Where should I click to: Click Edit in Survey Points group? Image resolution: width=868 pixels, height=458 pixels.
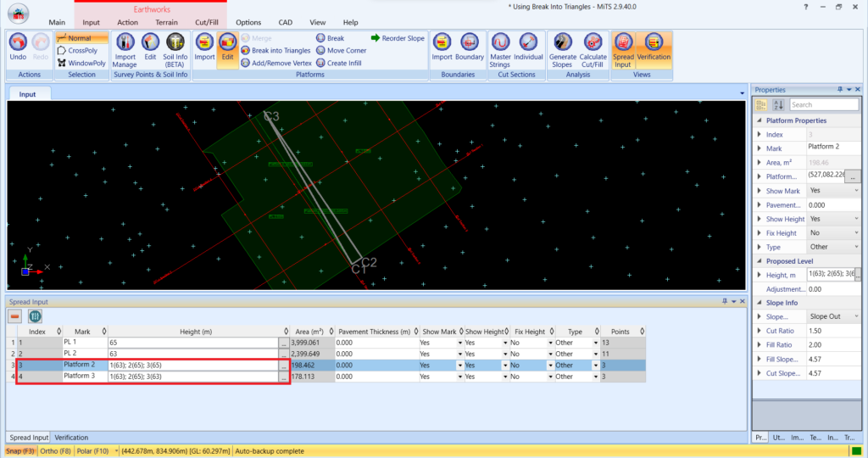150,47
